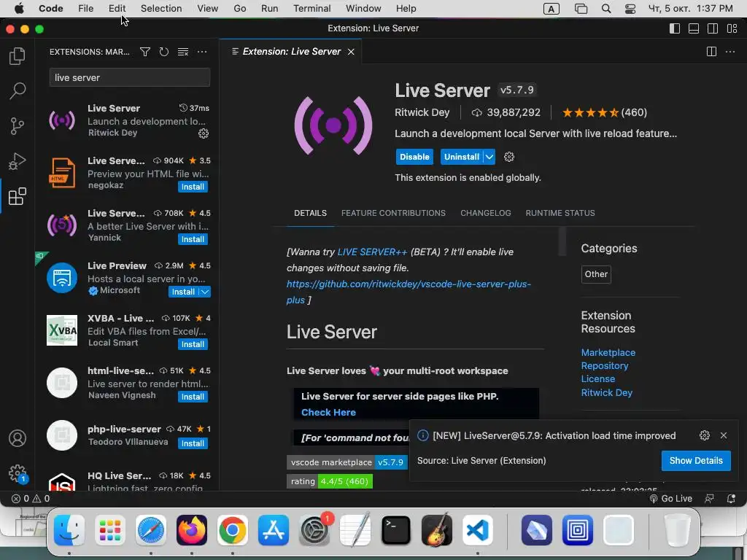This screenshot has width=747, height=560.
Task: Open the Search view in activity bar
Action: (18, 90)
